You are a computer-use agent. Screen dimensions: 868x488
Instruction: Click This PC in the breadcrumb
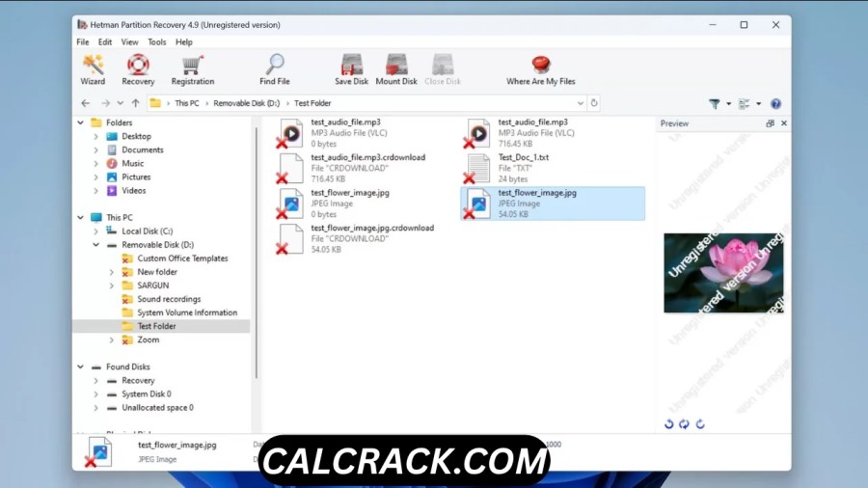[186, 103]
